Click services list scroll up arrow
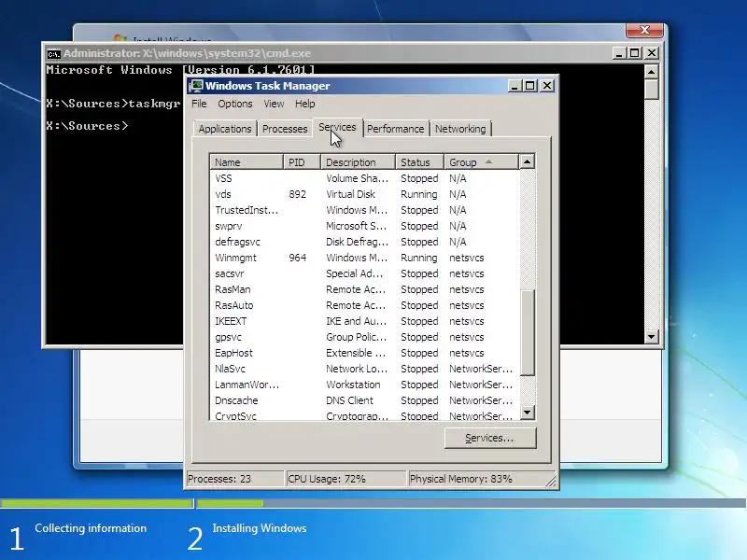 (x=527, y=161)
